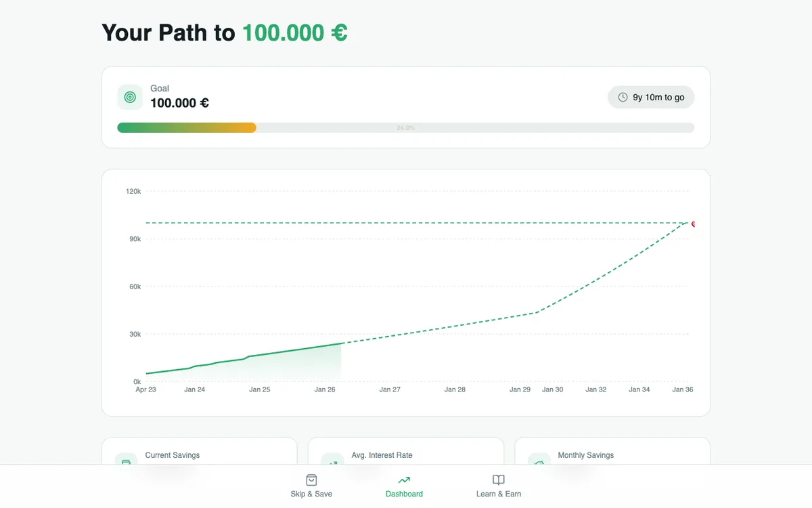Click the Jan 26 axis label
The image size is (812, 508).
tap(325, 389)
